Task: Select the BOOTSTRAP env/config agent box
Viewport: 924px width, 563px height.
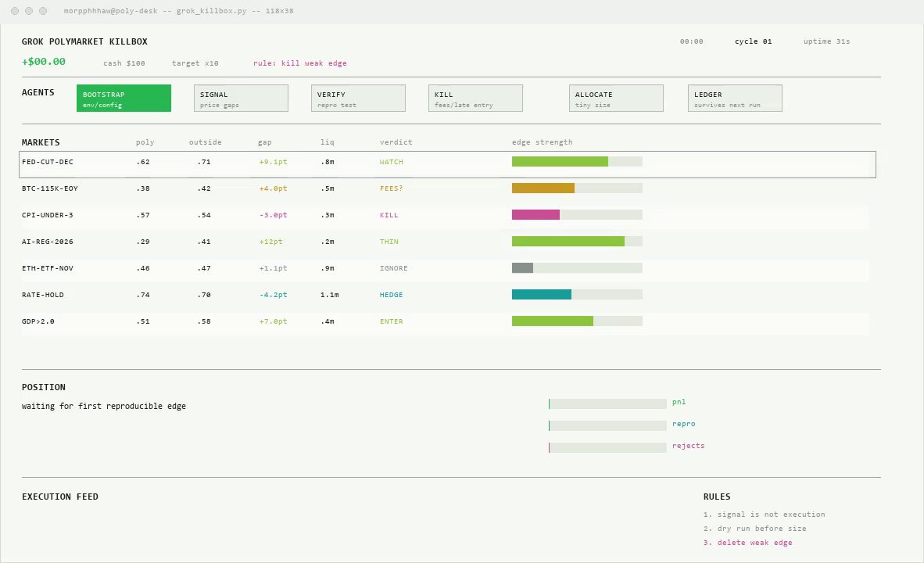Action: pyautogui.click(x=124, y=98)
